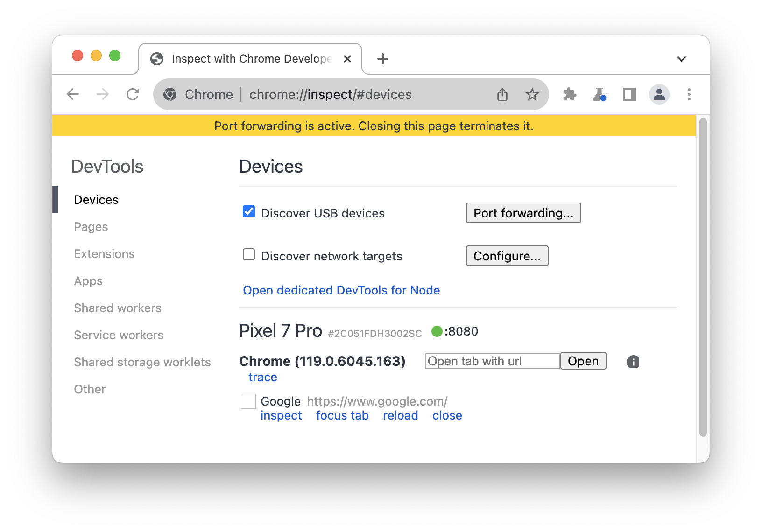This screenshot has width=762, height=532.
Task: Click the info icon next to the Open button
Action: click(633, 361)
